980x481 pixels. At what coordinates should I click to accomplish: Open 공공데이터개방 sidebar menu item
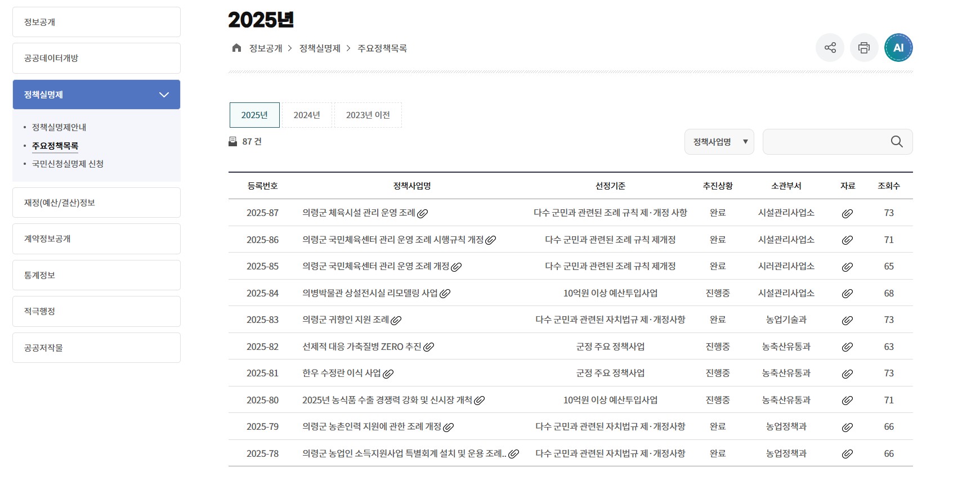pyautogui.click(x=96, y=58)
